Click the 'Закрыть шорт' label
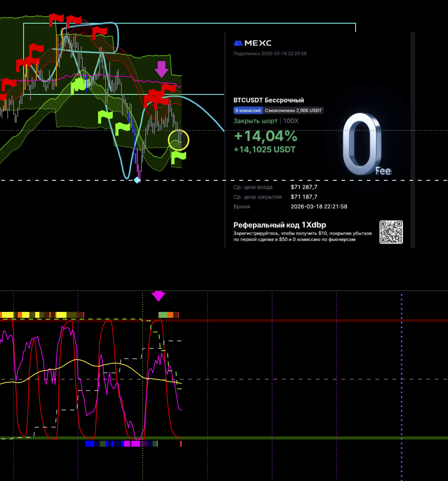The height and width of the screenshot is (481, 448). tap(255, 121)
